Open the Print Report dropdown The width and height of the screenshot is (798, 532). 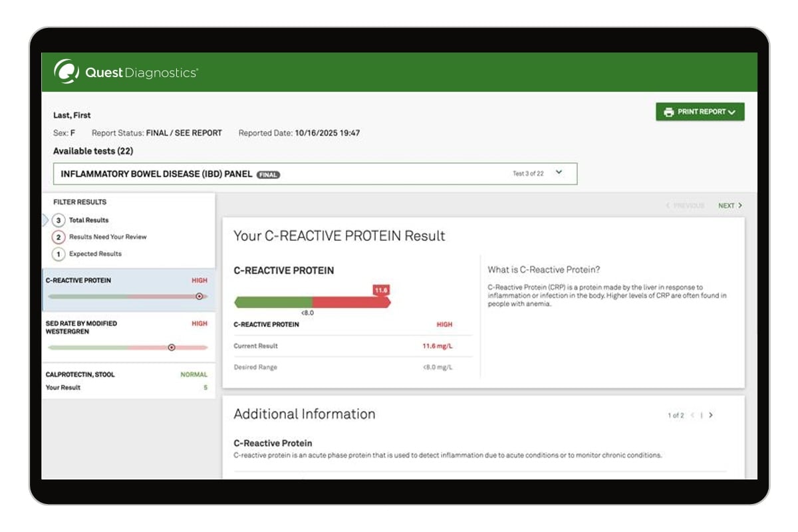[700, 112]
